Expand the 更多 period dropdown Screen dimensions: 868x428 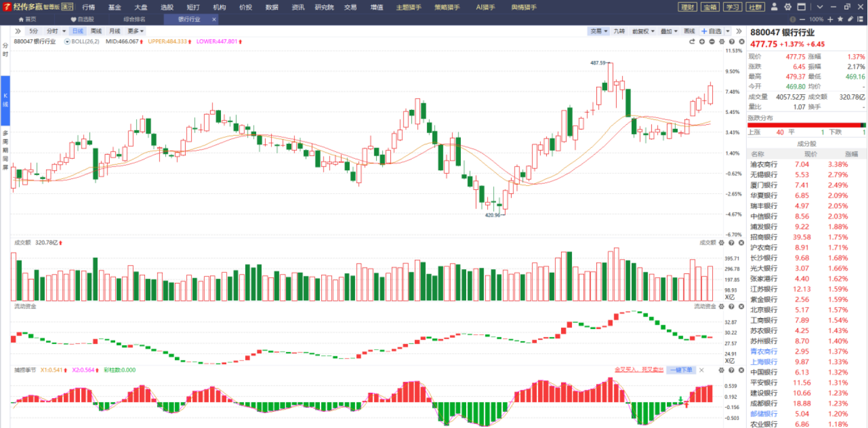pos(136,31)
